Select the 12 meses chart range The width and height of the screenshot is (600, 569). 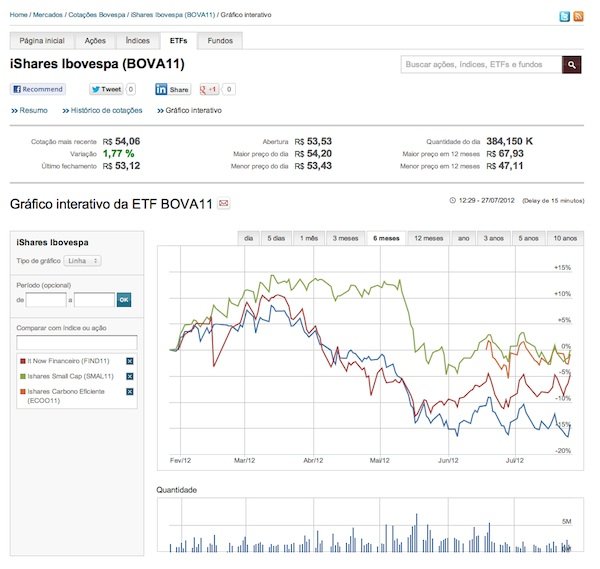[429, 238]
